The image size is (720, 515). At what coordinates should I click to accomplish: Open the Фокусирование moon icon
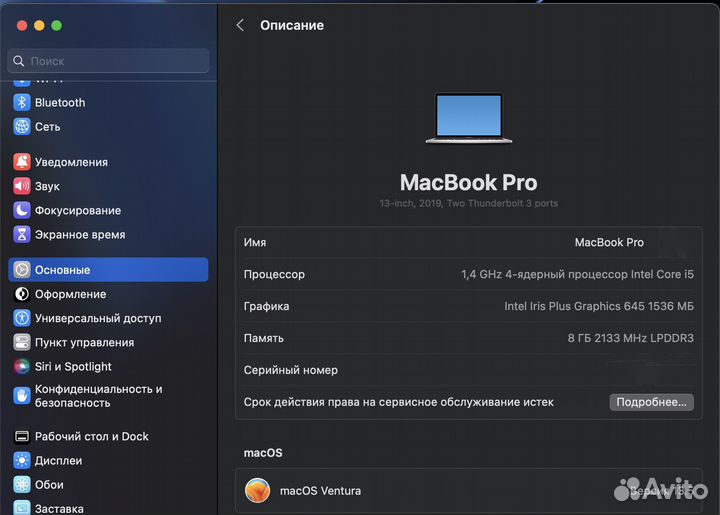coord(22,210)
